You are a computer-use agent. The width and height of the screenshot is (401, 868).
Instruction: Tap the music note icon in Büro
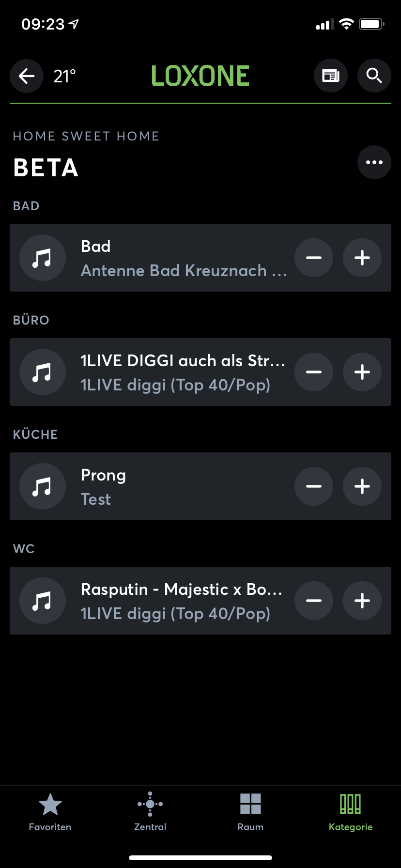[42, 372]
